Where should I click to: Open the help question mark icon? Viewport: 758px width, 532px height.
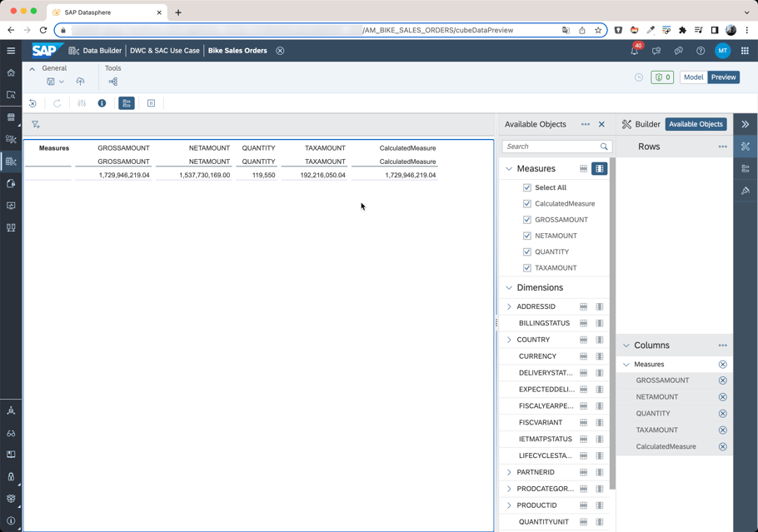(x=700, y=51)
